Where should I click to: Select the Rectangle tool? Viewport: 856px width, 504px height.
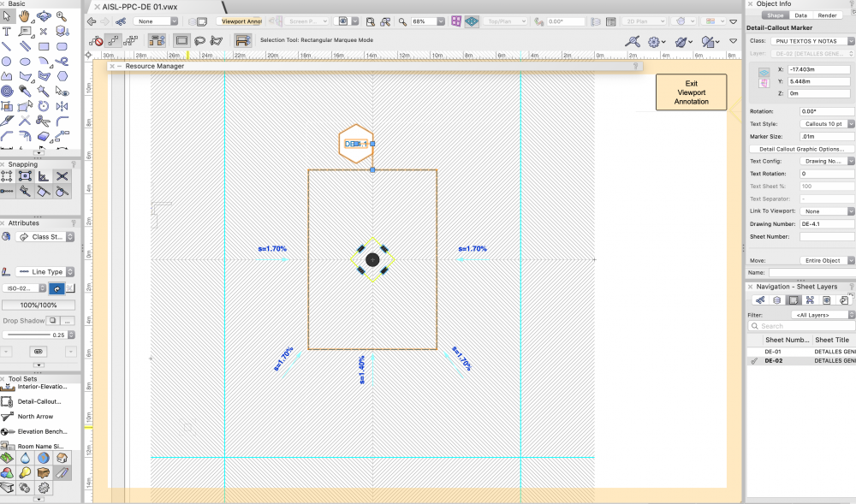44,46
